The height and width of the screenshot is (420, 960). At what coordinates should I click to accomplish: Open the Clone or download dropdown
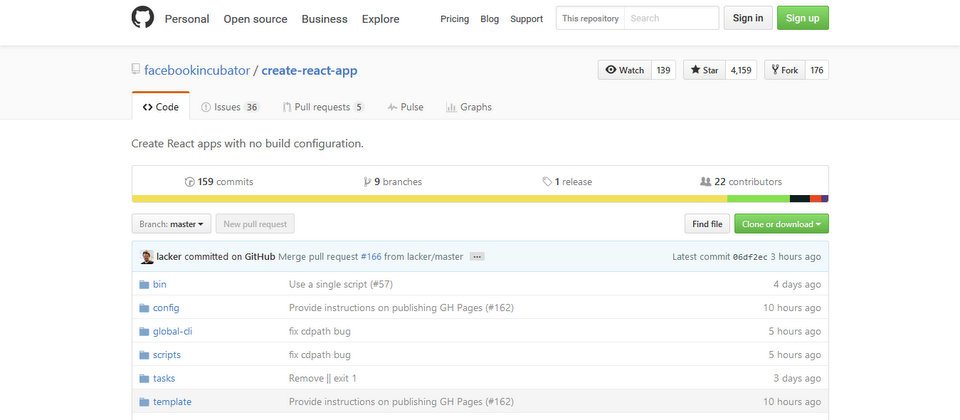point(781,224)
